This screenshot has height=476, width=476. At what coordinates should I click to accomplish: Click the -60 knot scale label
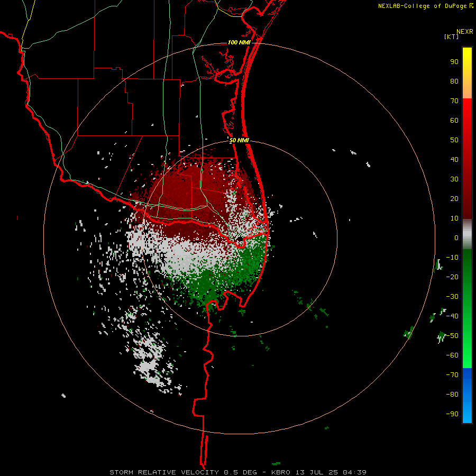(452, 355)
